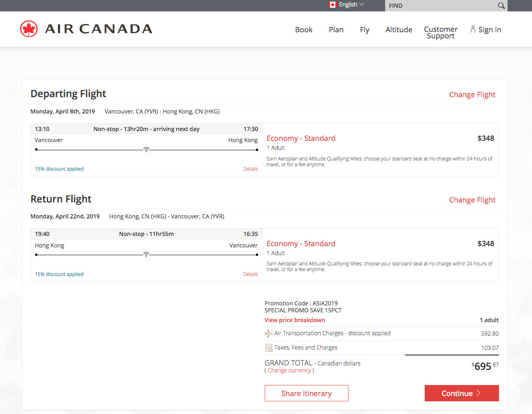Open the Change currency link
Screen dimensions: 532x414
coord(289,370)
